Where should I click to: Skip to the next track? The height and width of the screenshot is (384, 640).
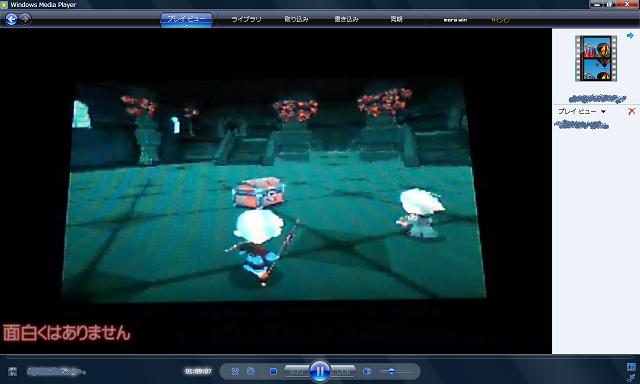pos(342,371)
